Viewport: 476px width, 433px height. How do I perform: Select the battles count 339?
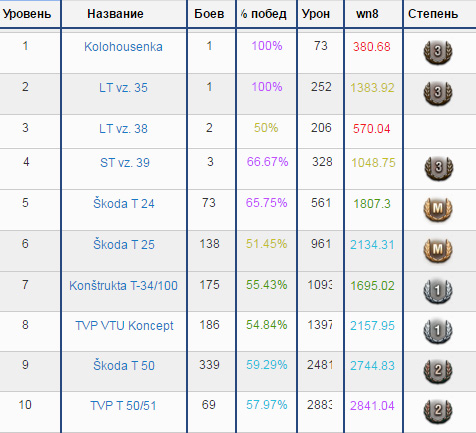209,365
